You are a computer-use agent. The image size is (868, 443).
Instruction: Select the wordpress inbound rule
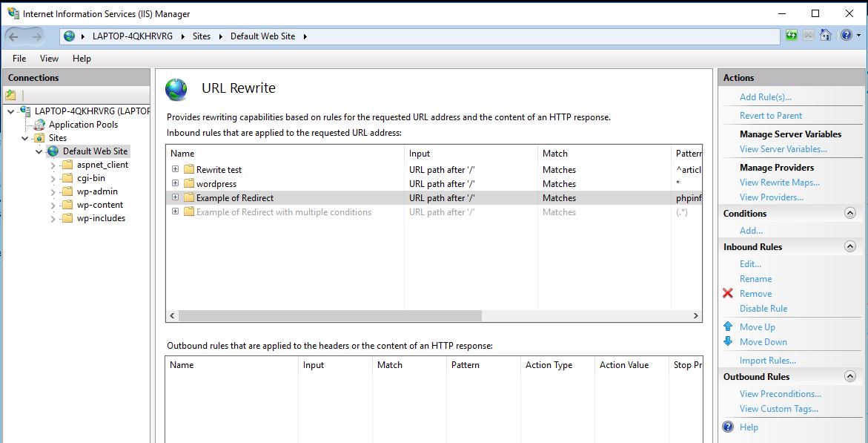[215, 183]
